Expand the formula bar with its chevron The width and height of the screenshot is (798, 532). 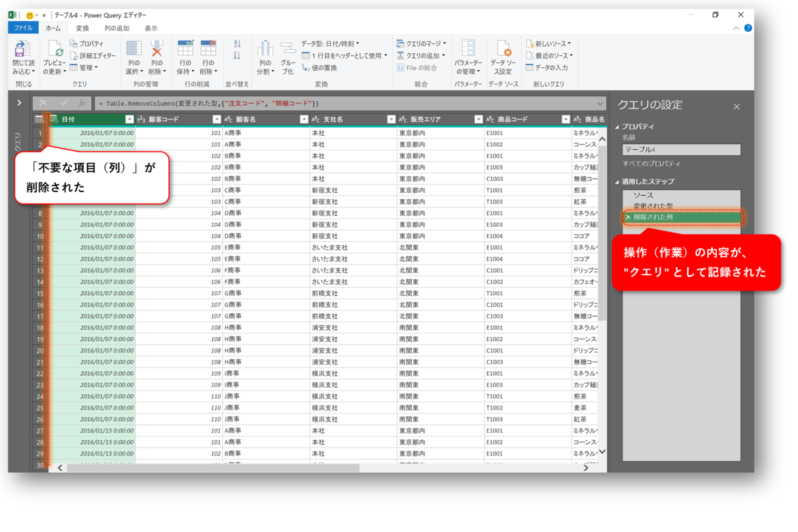pos(600,103)
